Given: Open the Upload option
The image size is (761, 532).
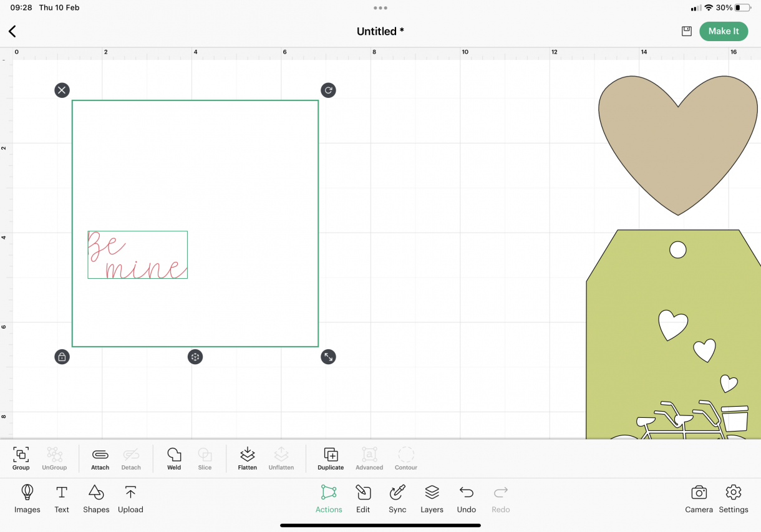Looking at the screenshot, I should [x=130, y=499].
